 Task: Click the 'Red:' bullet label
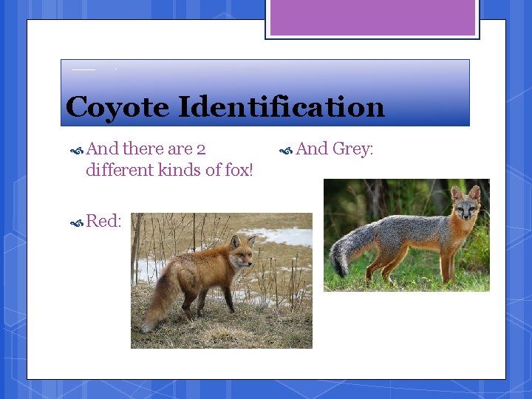[x=103, y=221]
